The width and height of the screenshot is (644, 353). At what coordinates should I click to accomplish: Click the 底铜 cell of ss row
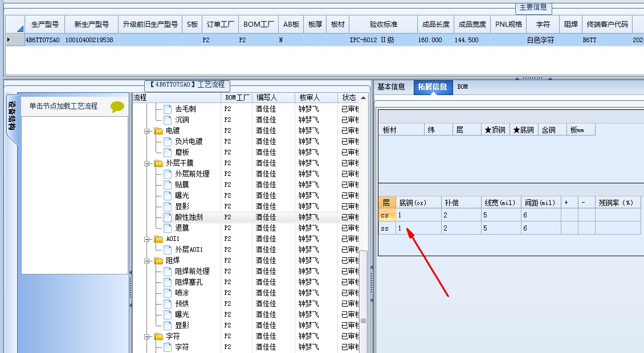(418, 228)
